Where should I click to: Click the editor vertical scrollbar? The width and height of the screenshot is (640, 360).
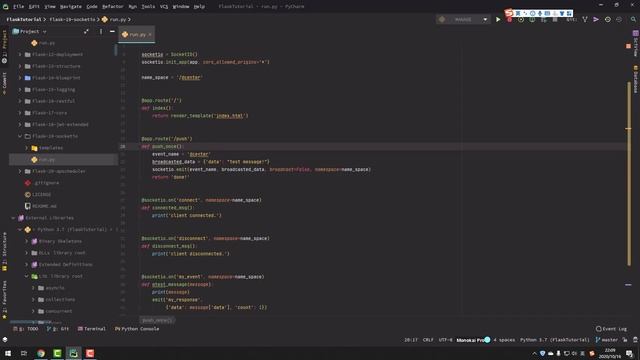(x=629, y=173)
